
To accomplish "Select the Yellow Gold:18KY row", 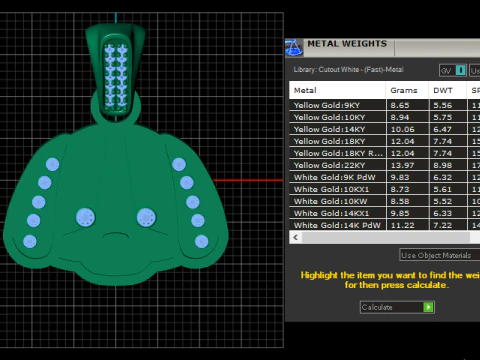I will (385, 141).
